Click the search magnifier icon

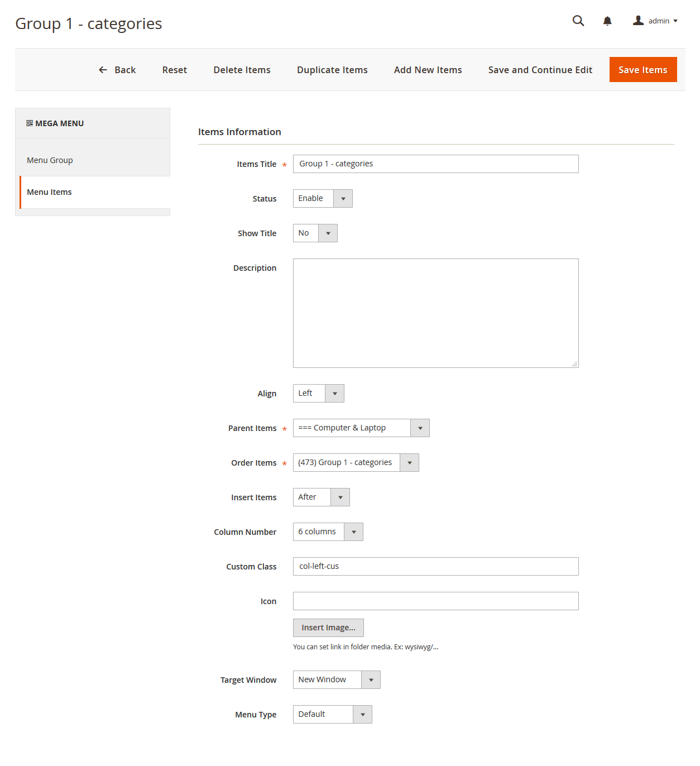[x=578, y=21]
